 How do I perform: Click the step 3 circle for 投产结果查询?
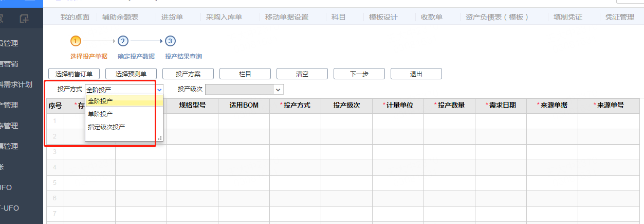(x=170, y=41)
